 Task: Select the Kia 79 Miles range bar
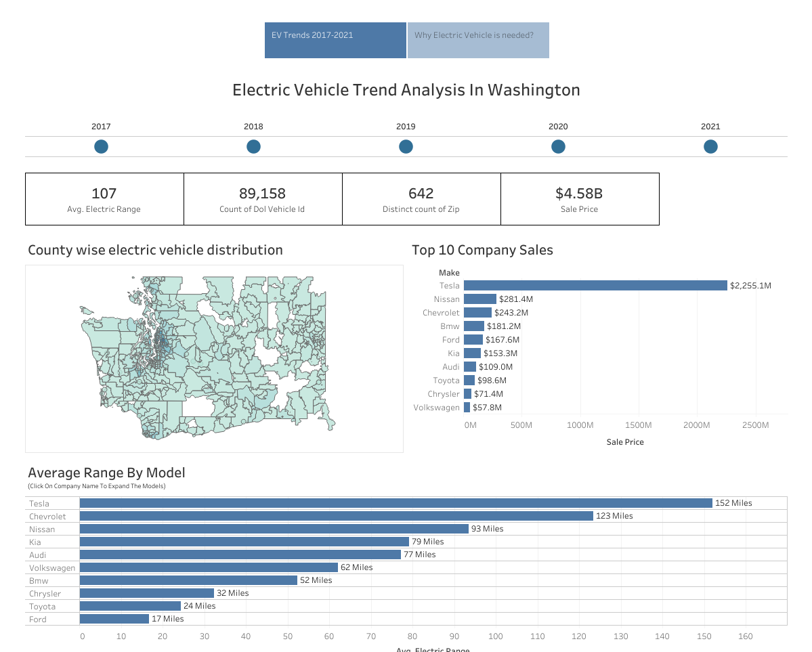[x=244, y=542]
